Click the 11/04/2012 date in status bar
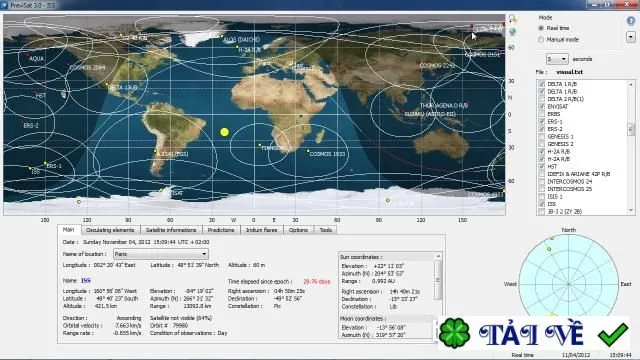Screen dimensions: 640x360 coord(576,355)
